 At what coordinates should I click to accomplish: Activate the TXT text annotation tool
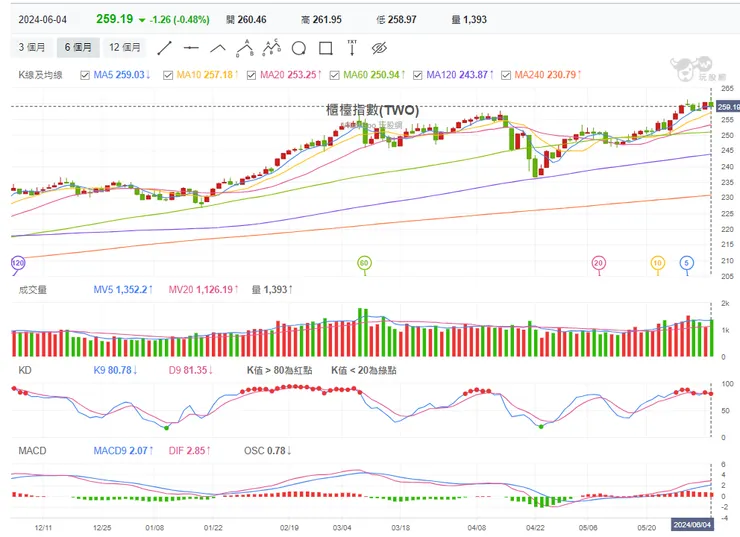point(352,47)
